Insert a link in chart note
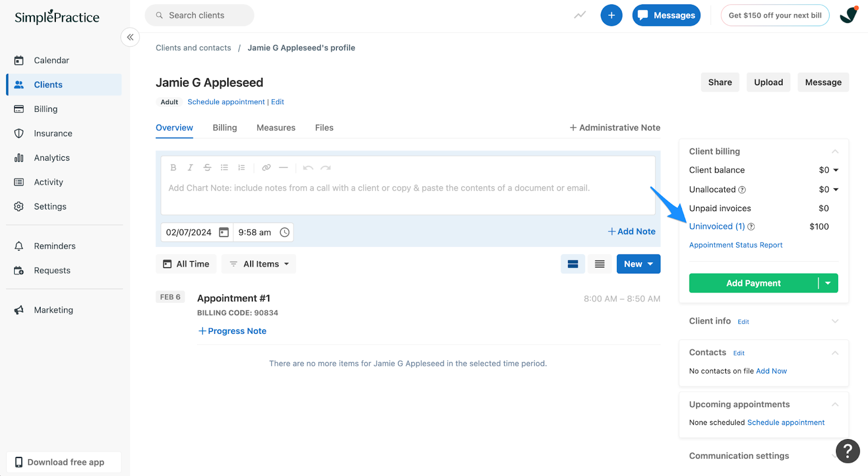This screenshot has width=868, height=476. (x=266, y=168)
